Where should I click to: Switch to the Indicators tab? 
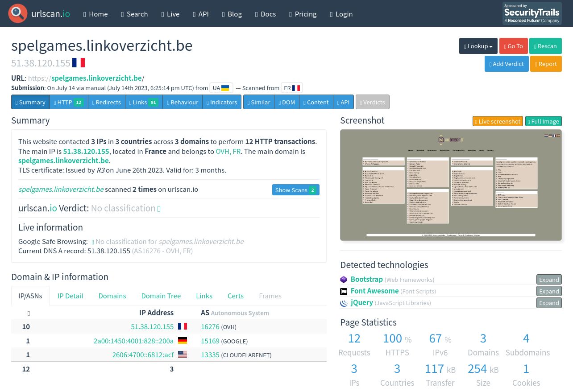point(222,102)
